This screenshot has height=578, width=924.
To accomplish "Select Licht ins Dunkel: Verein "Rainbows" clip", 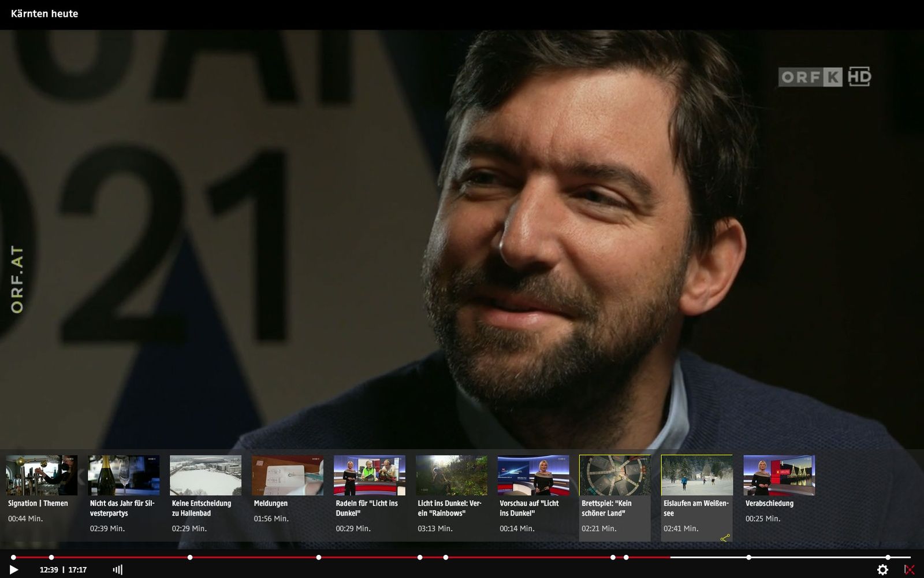I will [x=452, y=475].
